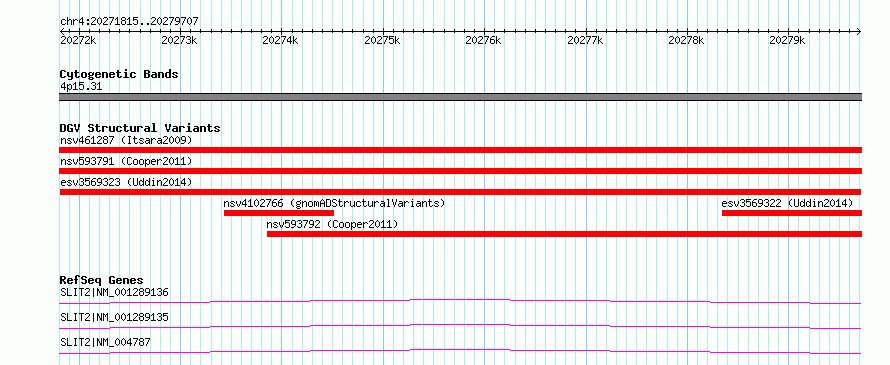The width and height of the screenshot is (890, 365).
Task: Open the SLIT2|NM_004787 transcript label
Action: [105, 342]
